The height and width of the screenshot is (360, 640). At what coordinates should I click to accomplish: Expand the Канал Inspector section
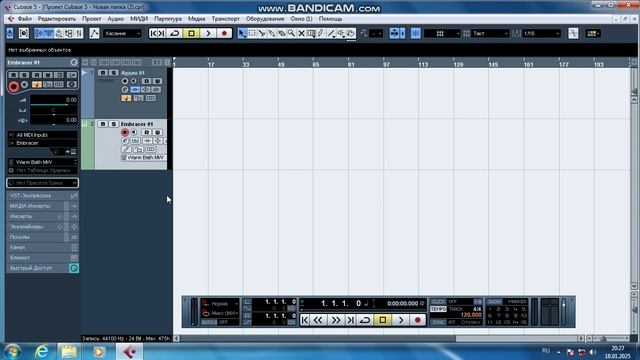pos(42,247)
